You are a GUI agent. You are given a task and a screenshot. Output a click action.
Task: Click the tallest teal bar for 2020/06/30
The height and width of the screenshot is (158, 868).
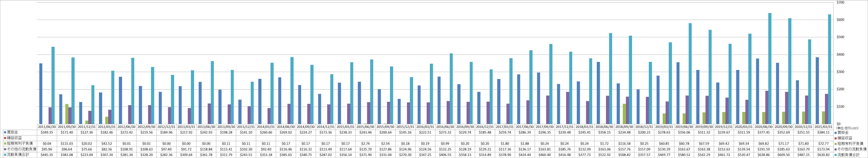pyautogui.click(x=770, y=69)
